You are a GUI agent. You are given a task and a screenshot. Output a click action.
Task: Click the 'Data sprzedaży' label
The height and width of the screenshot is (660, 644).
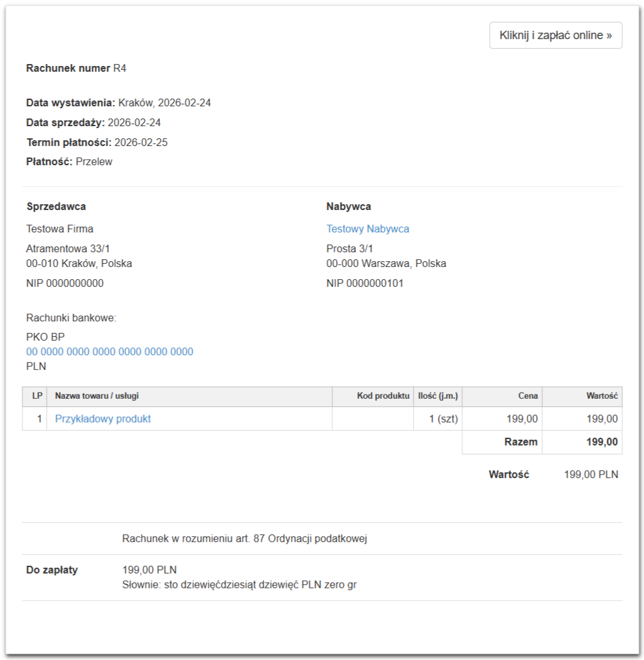[65, 122]
